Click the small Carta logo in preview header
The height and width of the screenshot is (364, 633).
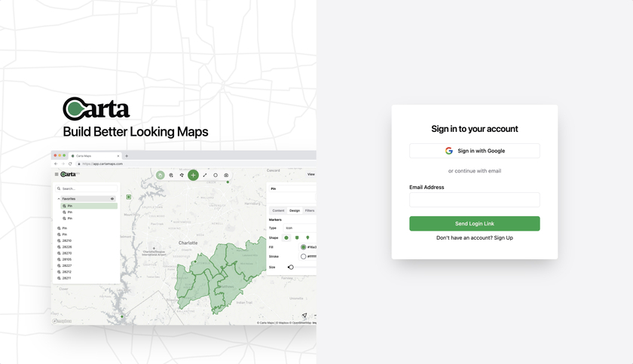click(68, 174)
